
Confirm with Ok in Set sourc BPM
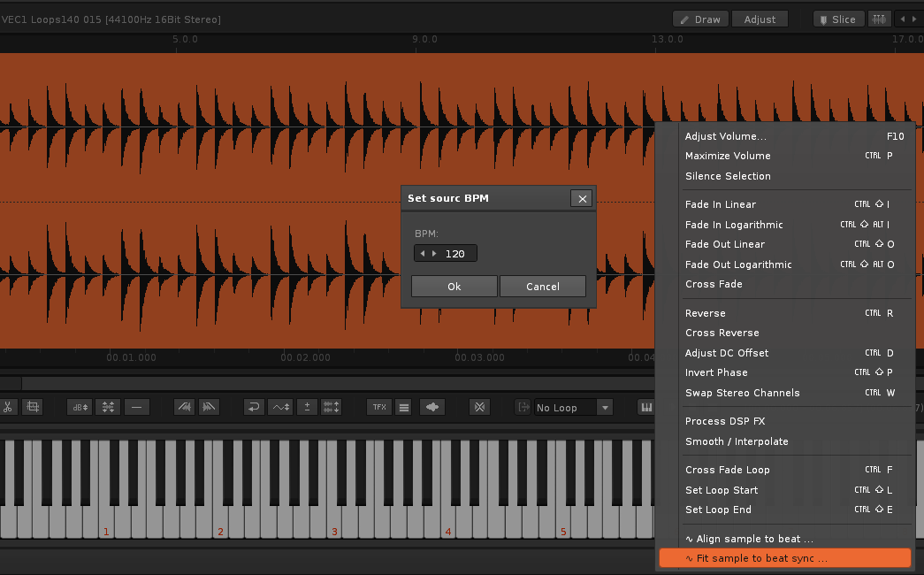click(454, 287)
